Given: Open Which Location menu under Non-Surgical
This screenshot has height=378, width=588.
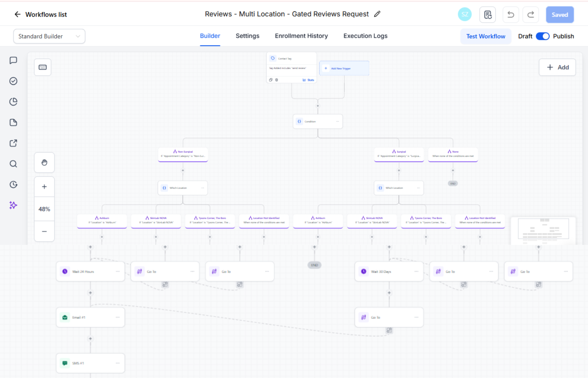Looking at the screenshot, I should [x=202, y=188].
